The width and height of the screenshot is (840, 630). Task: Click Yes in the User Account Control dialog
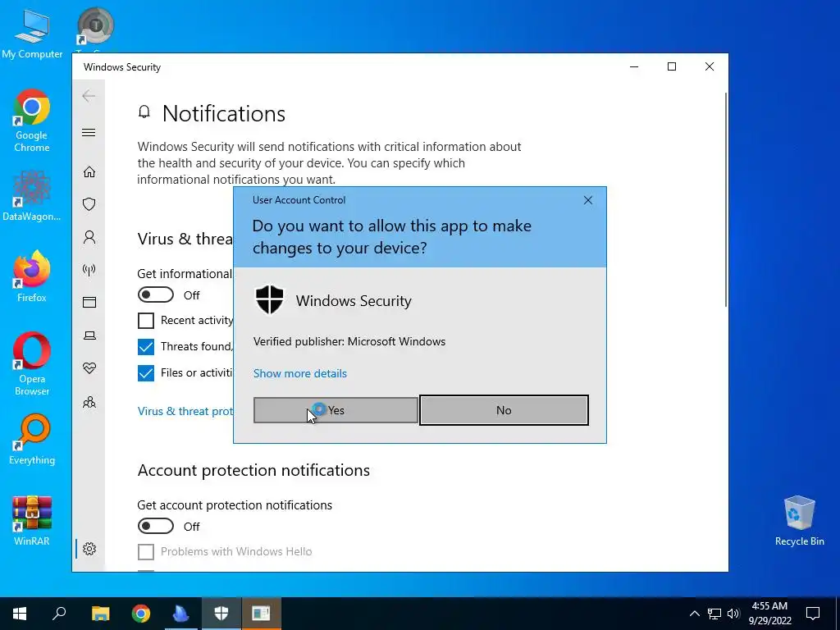point(336,410)
